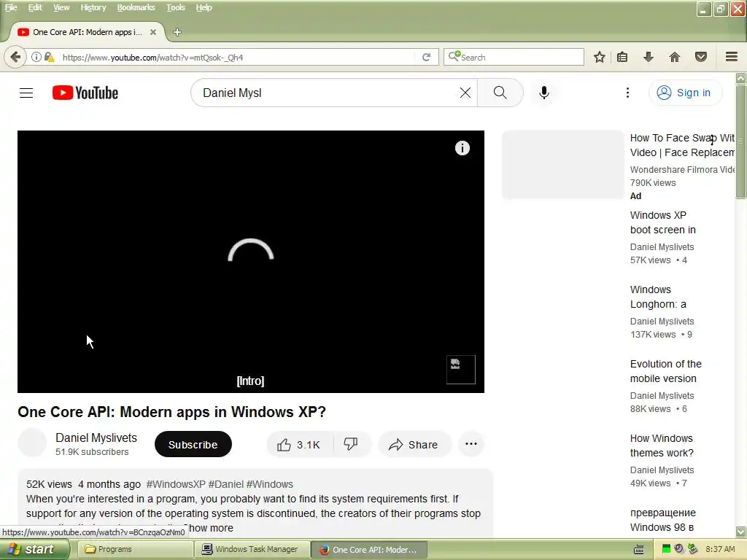
Task: Click the on-screen keyboard tray icon
Action: [x=639, y=550]
